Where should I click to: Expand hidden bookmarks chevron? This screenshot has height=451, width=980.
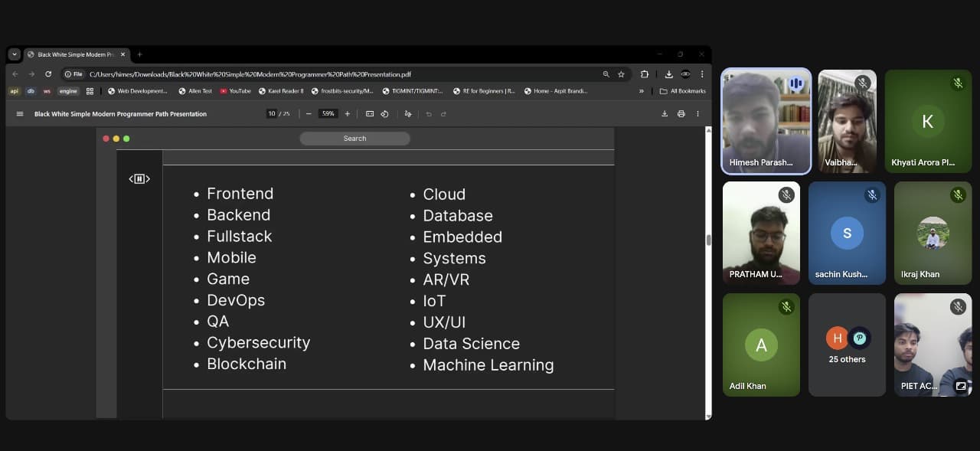(642, 91)
